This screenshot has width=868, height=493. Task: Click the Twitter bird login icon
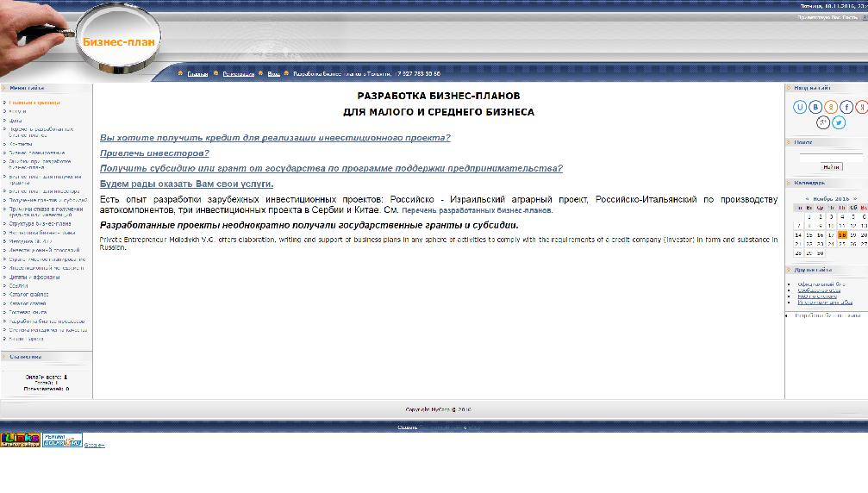(x=839, y=122)
